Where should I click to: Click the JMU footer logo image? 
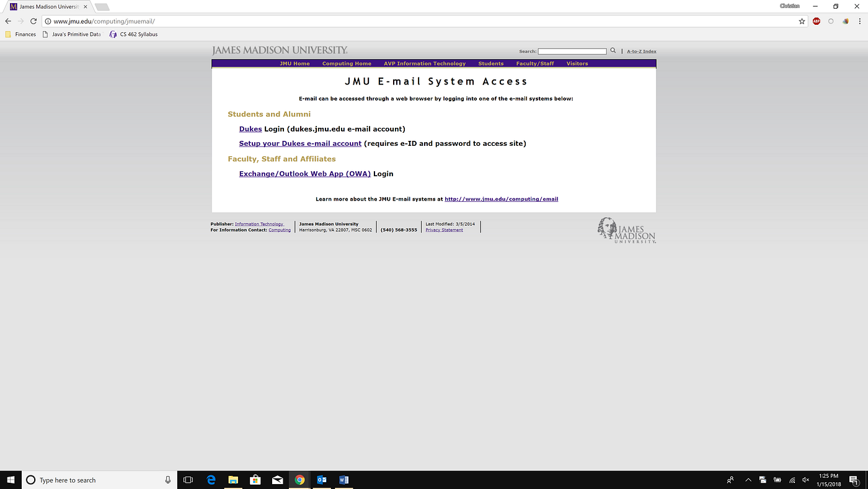(626, 230)
